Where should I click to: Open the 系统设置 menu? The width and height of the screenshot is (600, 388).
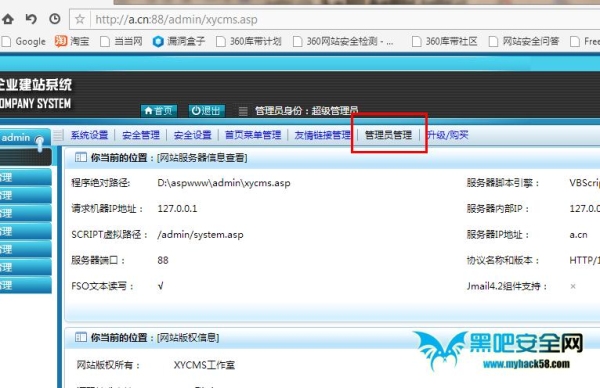tap(89, 135)
